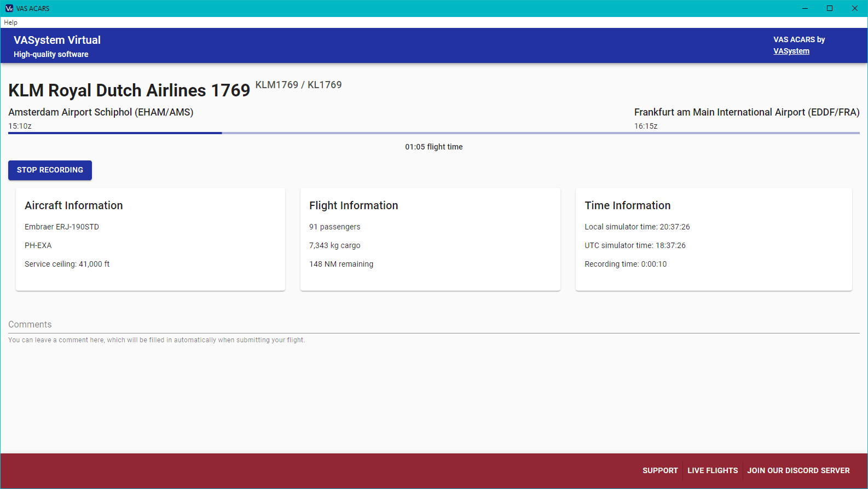Click the Aircraft Information card title
Viewport: 868px width, 489px height.
pyautogui.click(x=74, y=205)
